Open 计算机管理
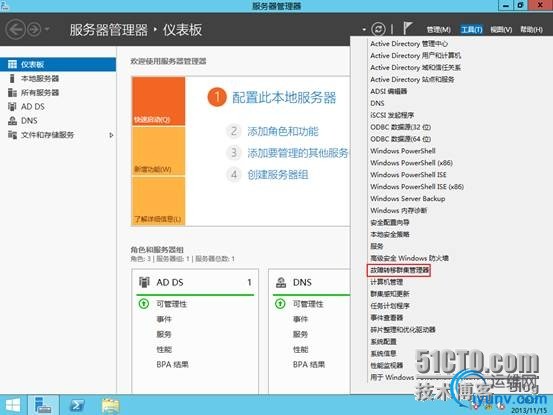 (387, 282)
